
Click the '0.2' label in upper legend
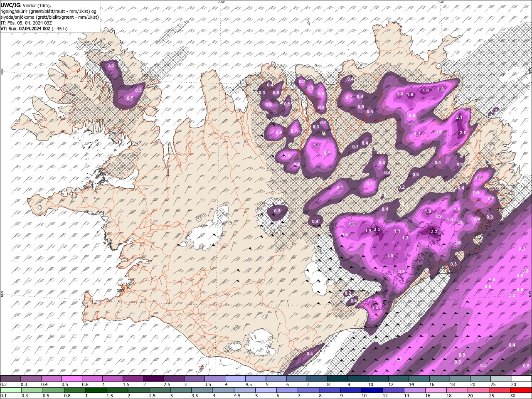(4, 384)
